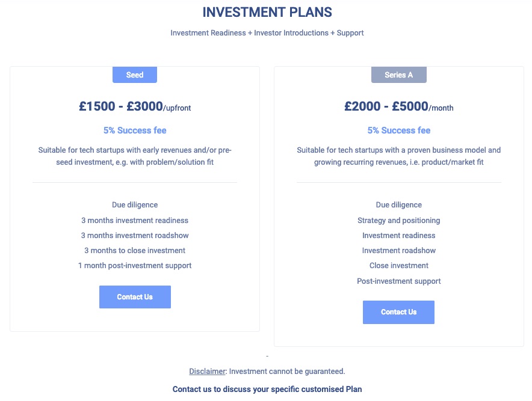
Task: Click Series A's 5% Success fee text
Action: [x=398, y=130]
